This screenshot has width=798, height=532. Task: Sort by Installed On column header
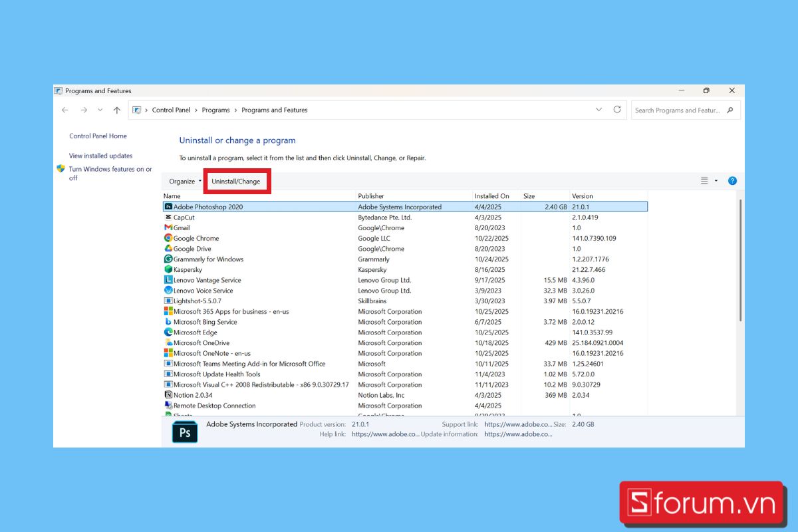[491, 196]
